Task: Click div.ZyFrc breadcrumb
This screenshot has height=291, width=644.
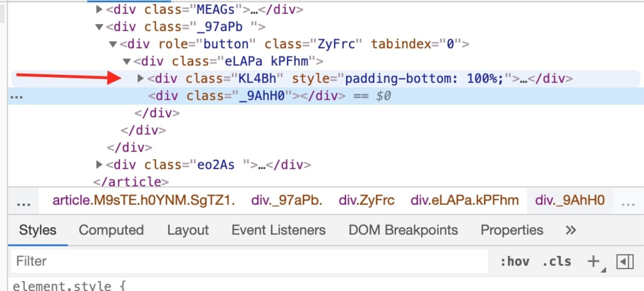Action: (x=366, y=200)
